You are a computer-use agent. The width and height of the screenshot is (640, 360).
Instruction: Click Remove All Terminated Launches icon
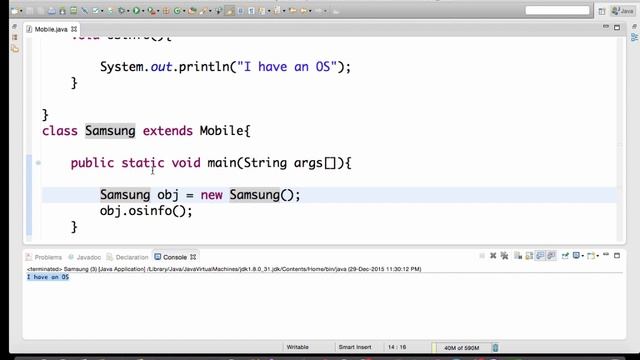(504, 256)
